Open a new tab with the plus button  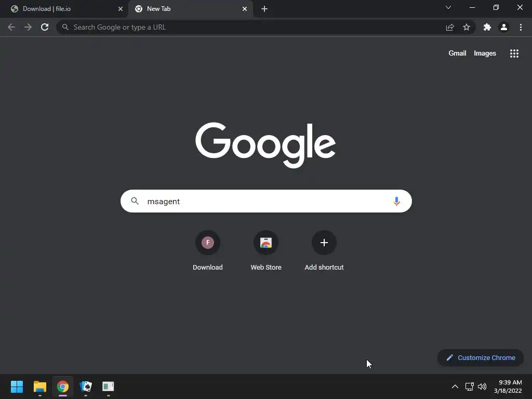pos(264,9)
